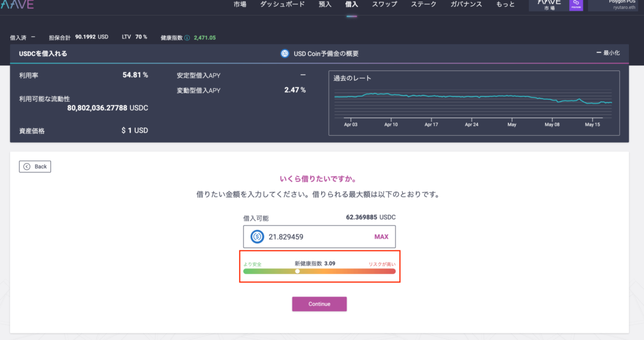Open the ガバナンス page
This screenshot has width=644, height=340.
(466, 4)
